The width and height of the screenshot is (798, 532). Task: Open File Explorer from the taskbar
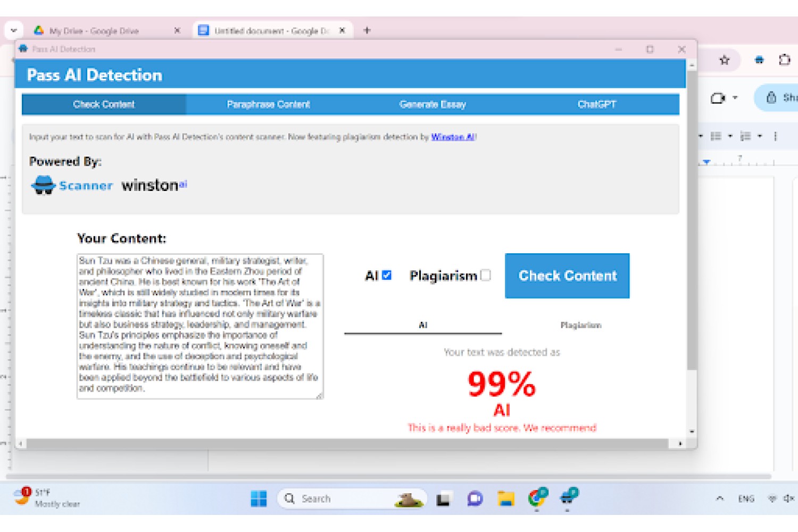(x=506, y=498)
